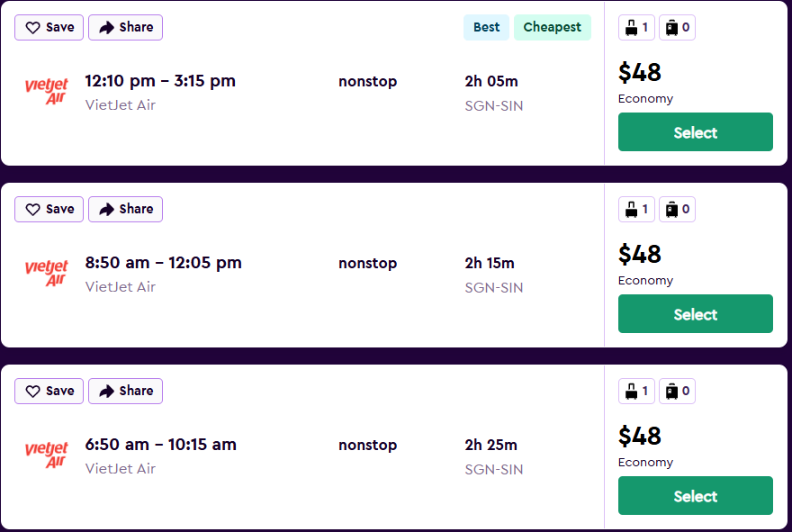
Task: Click the VietJet Air logo on the 12:10 pm flight
Action: [x=47, y=91]
